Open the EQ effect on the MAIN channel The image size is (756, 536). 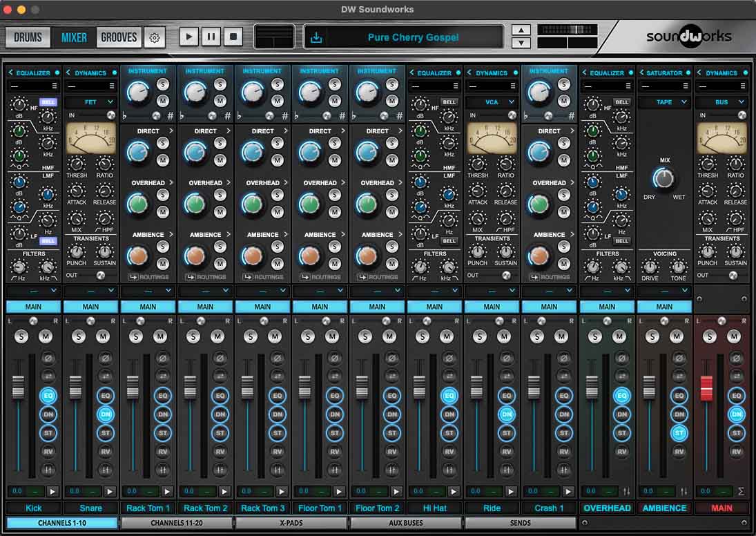point(736,396)
